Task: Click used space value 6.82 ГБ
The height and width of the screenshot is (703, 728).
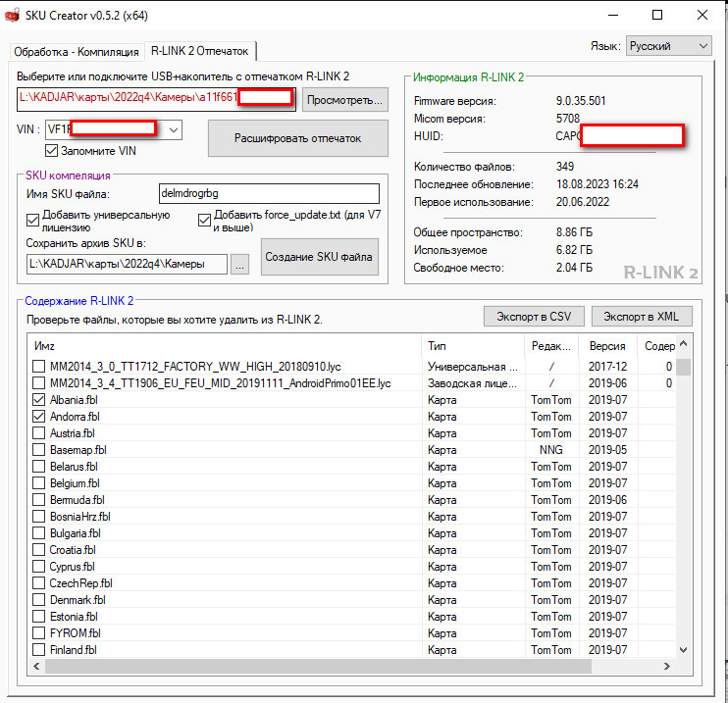Action: pyautogui.click(x=574, y=250)
